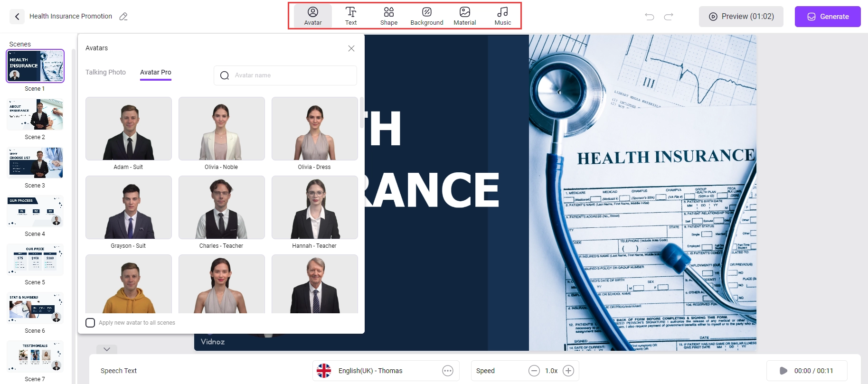Switch to the Talking Photo tab

point(105,72)
